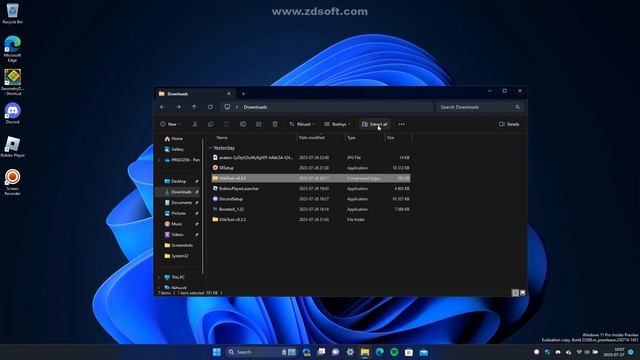640x360 pixels.
Task: Click the address bar location chevron
Action: 237,107
